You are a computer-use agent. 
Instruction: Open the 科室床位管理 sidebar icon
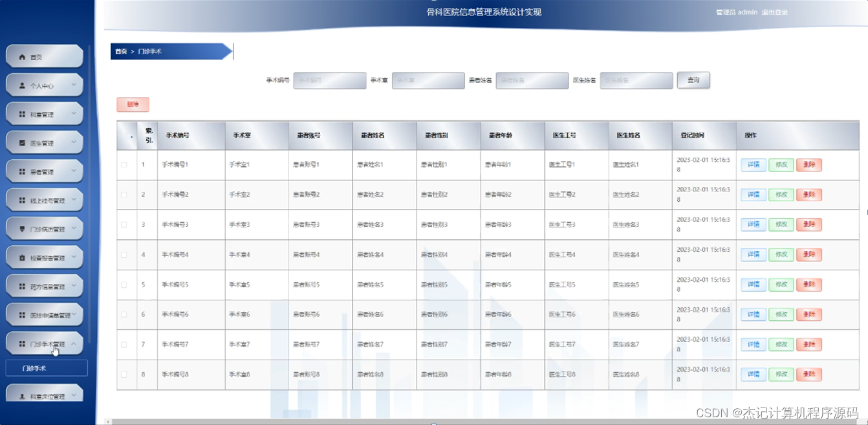[22, 396]
